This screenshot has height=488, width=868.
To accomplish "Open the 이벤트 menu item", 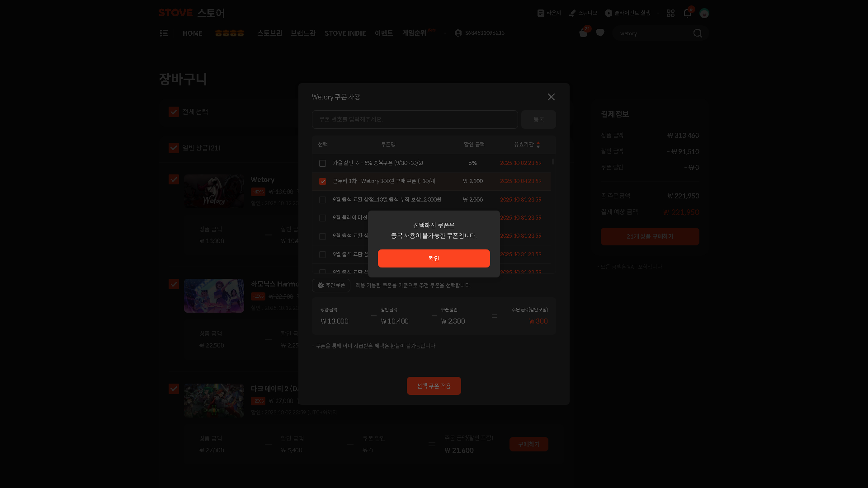I will point(384,33).
